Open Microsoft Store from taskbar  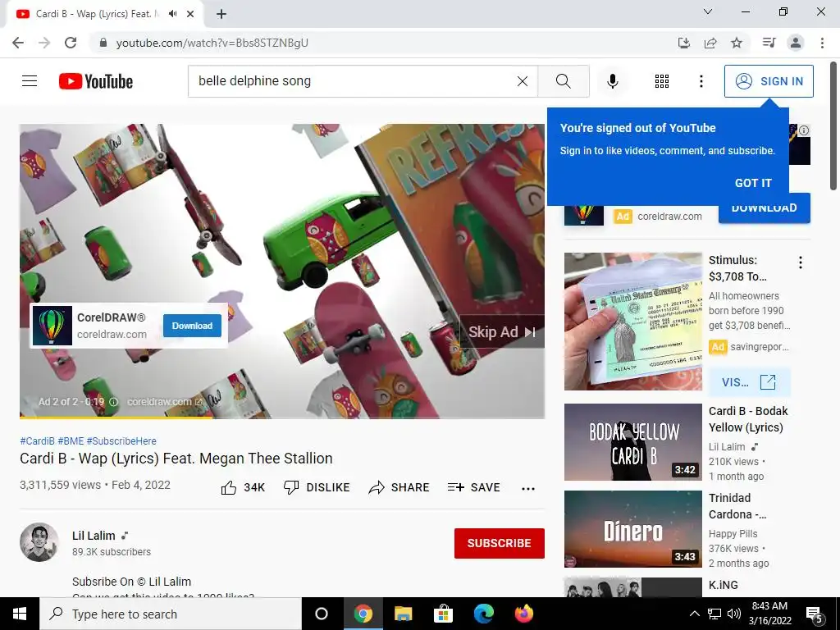pyautogui.click(x=443, y=614)
